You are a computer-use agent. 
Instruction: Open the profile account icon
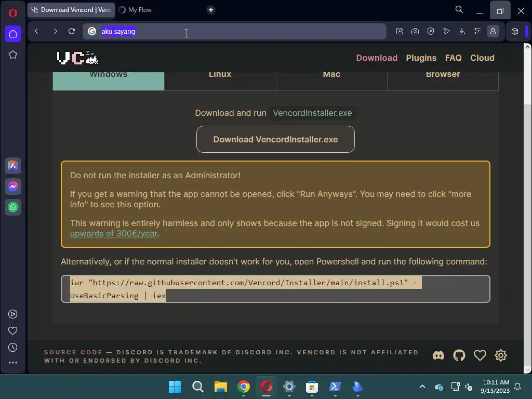[493, 31]
